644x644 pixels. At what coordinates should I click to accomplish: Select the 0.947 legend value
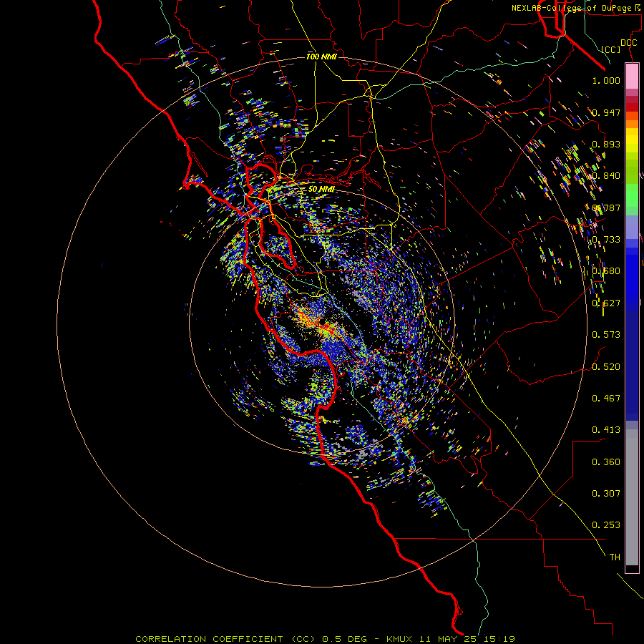pyautogui.click(x=606, y=112)
